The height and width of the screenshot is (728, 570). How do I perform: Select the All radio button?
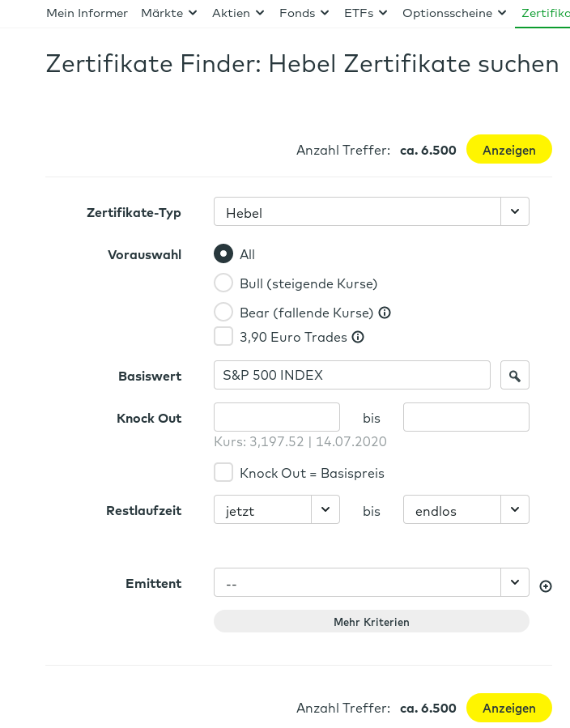click(223, 253)
